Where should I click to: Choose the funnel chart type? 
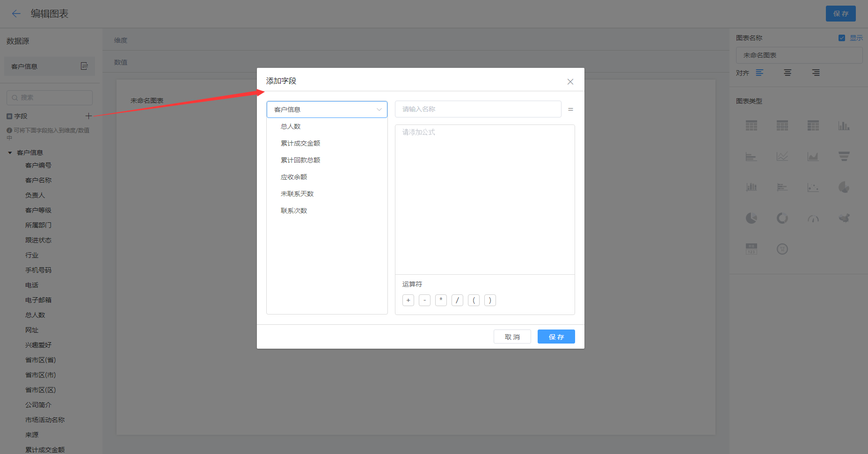click(844, 156)
